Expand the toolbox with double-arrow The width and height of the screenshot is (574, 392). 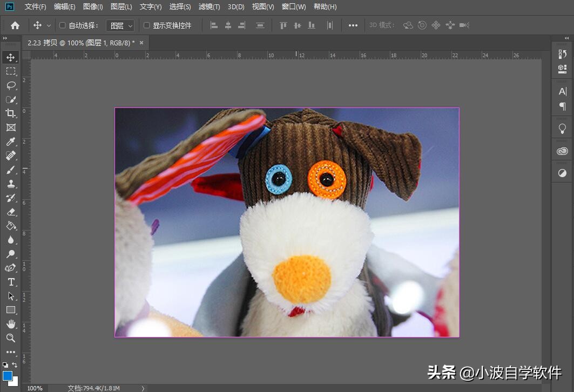5,38
